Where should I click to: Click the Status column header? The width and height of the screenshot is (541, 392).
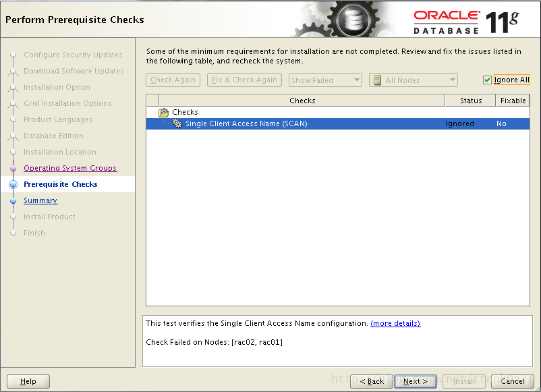pos(471,101)
